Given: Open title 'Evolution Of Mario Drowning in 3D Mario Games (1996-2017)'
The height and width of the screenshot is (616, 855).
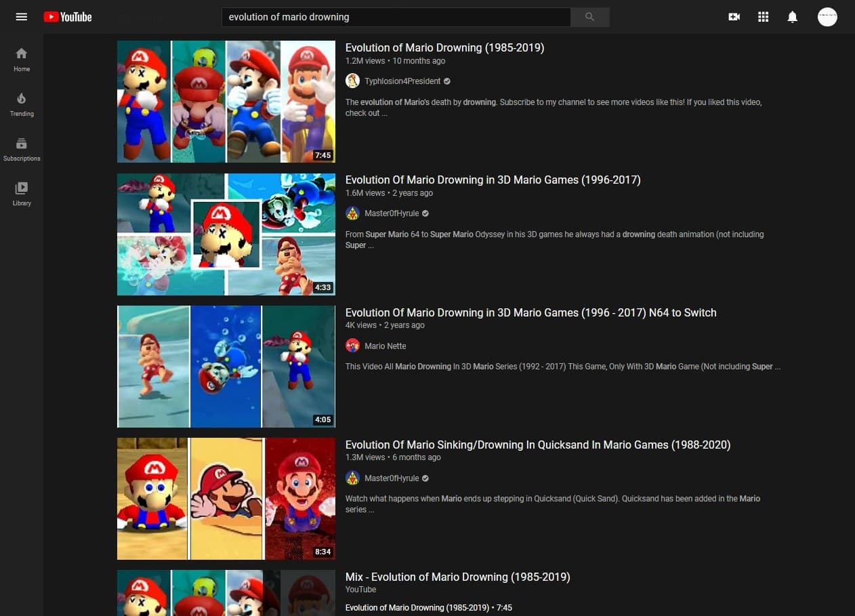Looking at the screenshot, I should (x=493, y=180).
